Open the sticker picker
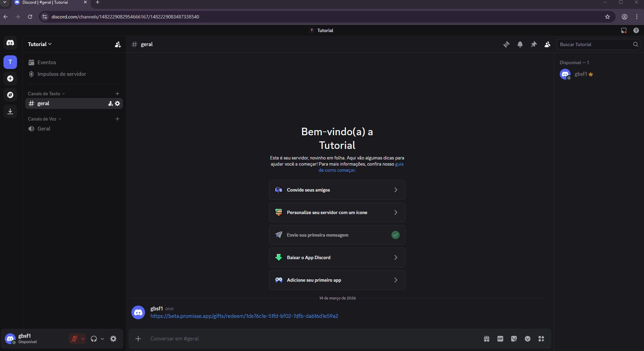The image size is (644, 351). click(514, 339)
